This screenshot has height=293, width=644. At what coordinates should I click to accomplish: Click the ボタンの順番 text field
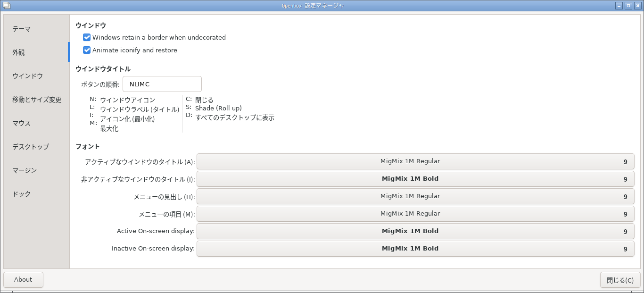(x=162, y=84)
